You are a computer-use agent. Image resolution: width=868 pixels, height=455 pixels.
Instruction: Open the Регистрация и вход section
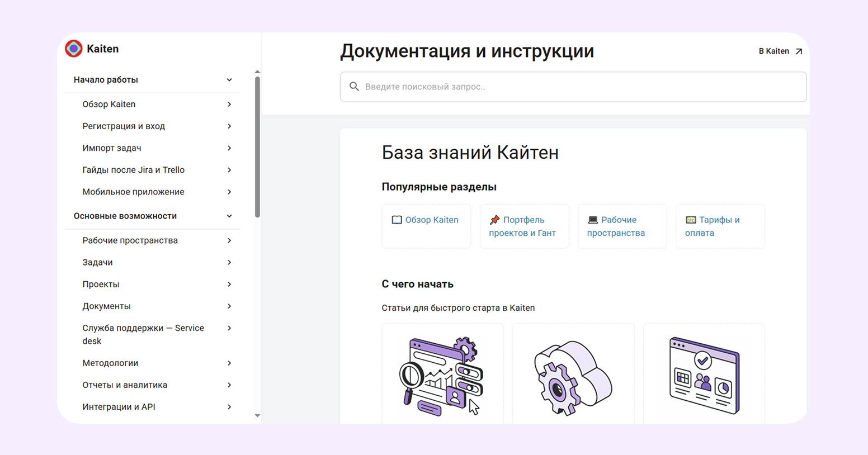coord(124,126)
